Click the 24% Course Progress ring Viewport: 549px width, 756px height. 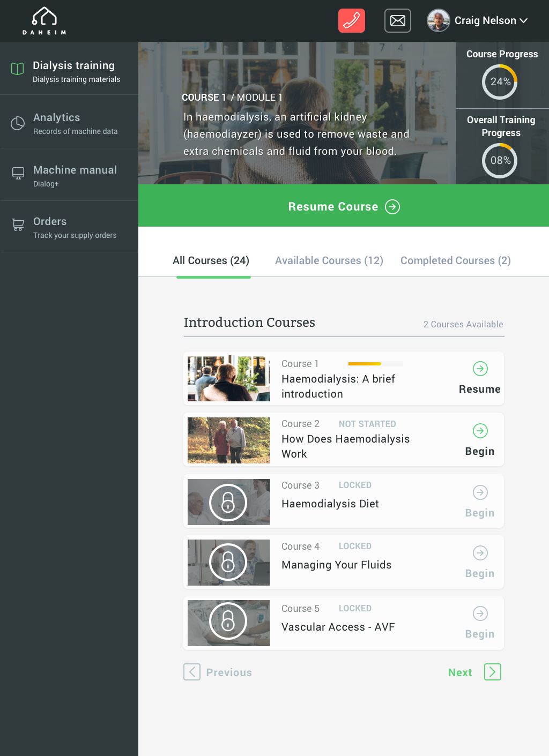tap(500, 81)
